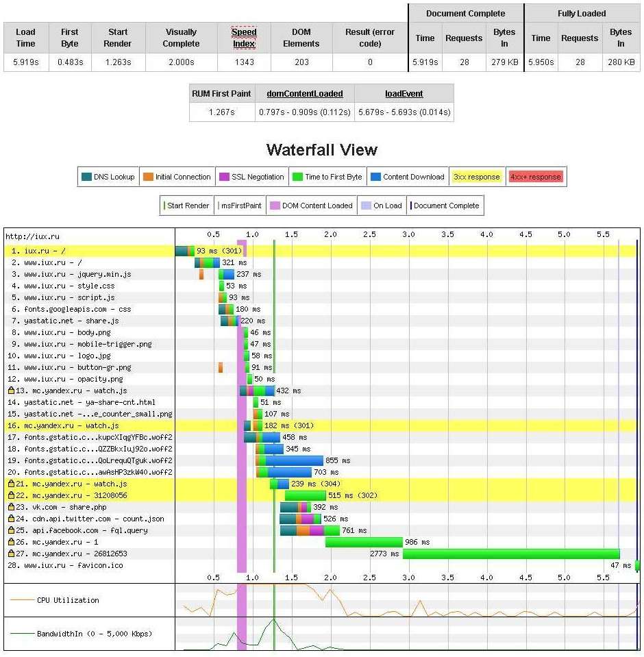Screen dimensions: 644x657
Task: Click the lock icon on api.facebook.com row
Action: pos(12,530)
